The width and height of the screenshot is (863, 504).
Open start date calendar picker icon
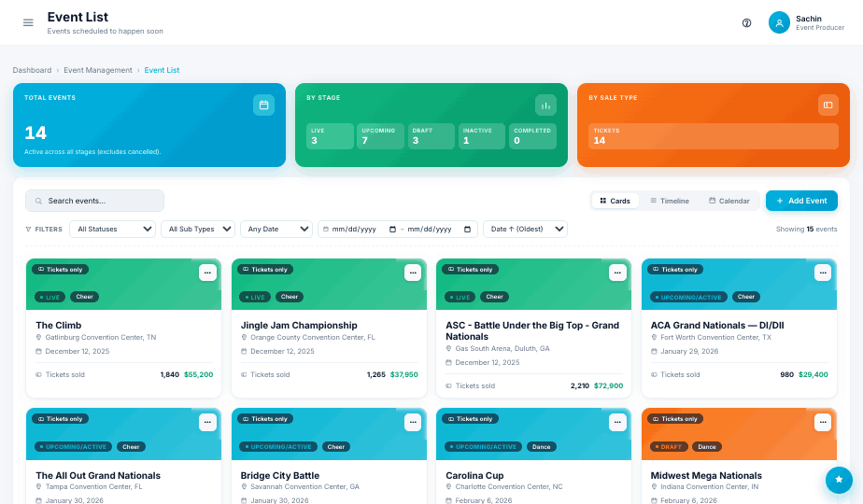tap(392, 229)
